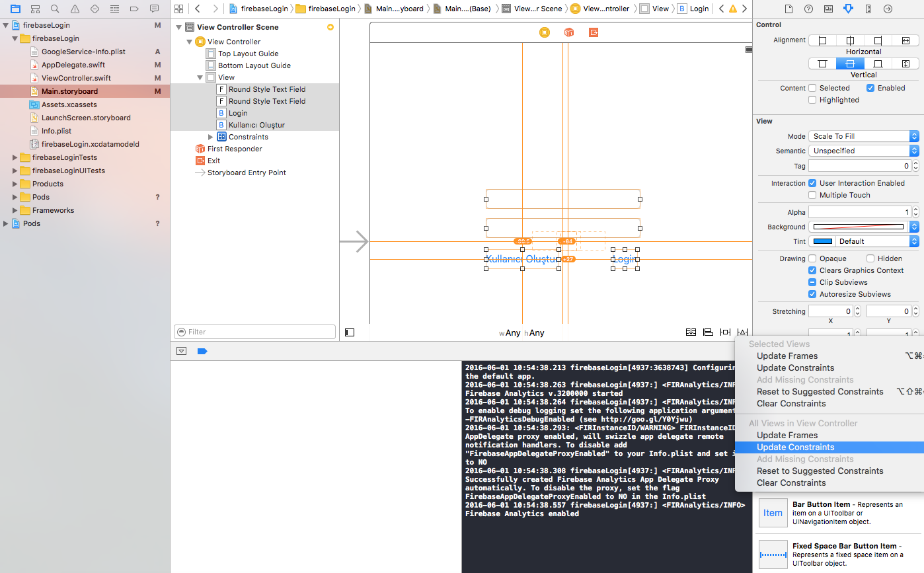The height and width of the screenshot is (573, 924).
Task: Choose Clear Constraints for all views
Action: point(829,483)
